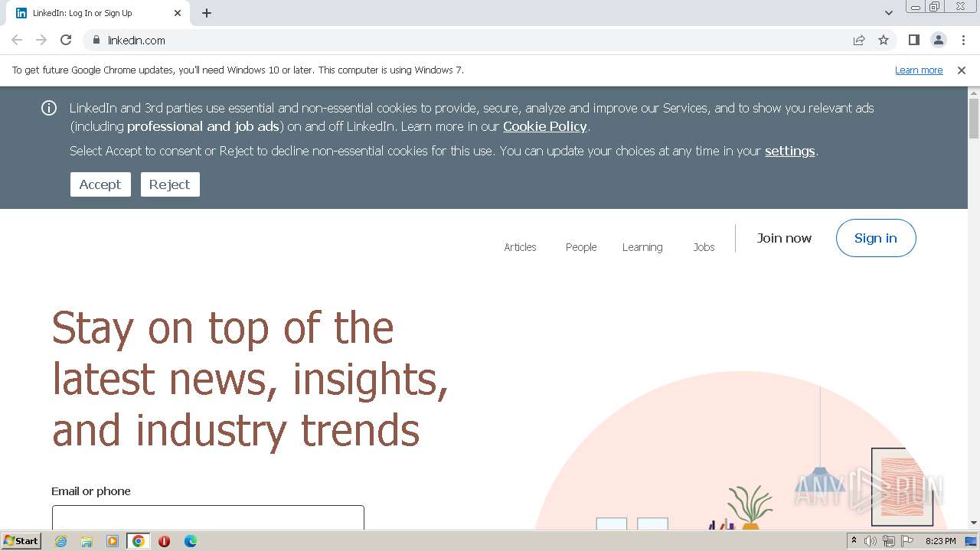The width and height of the screenshot is (980, 551).
Task: Click the scrollbar down arrow
Action: pos(974,523)
